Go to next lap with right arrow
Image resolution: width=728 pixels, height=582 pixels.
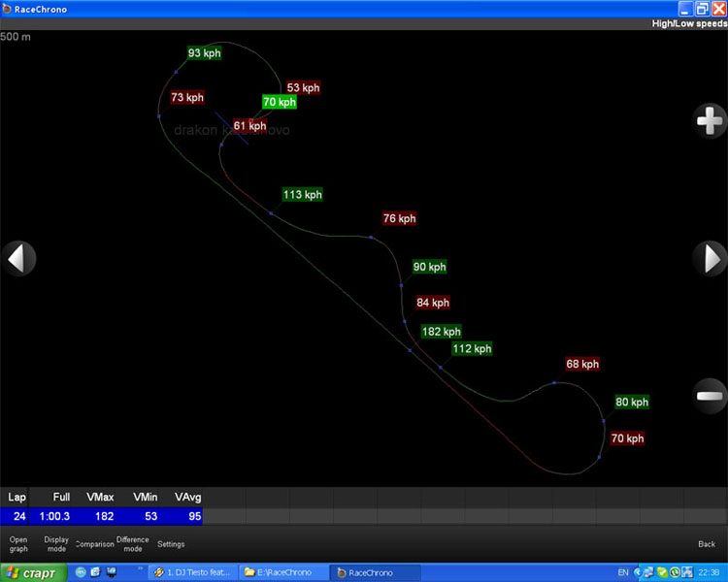coord(710,259)
